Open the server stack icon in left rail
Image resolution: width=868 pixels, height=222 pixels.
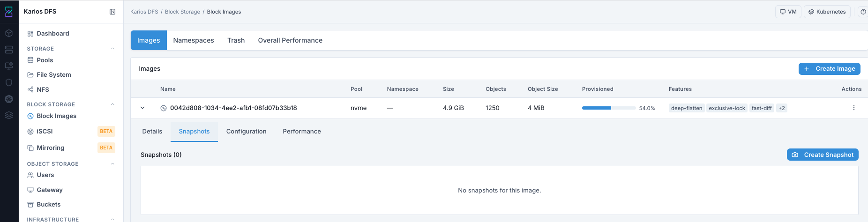(x=9, y=50)
